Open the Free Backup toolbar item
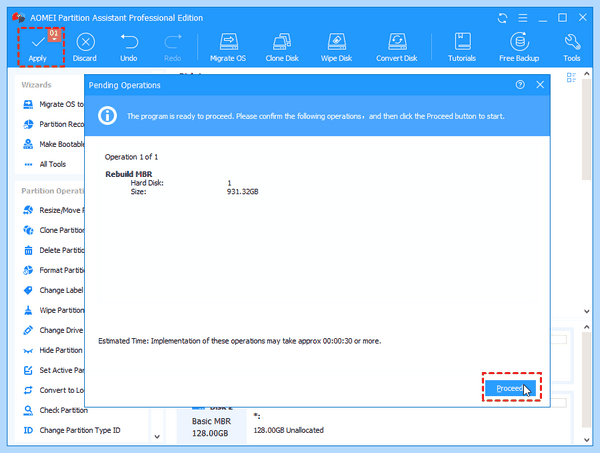 (x=519, y=48)
